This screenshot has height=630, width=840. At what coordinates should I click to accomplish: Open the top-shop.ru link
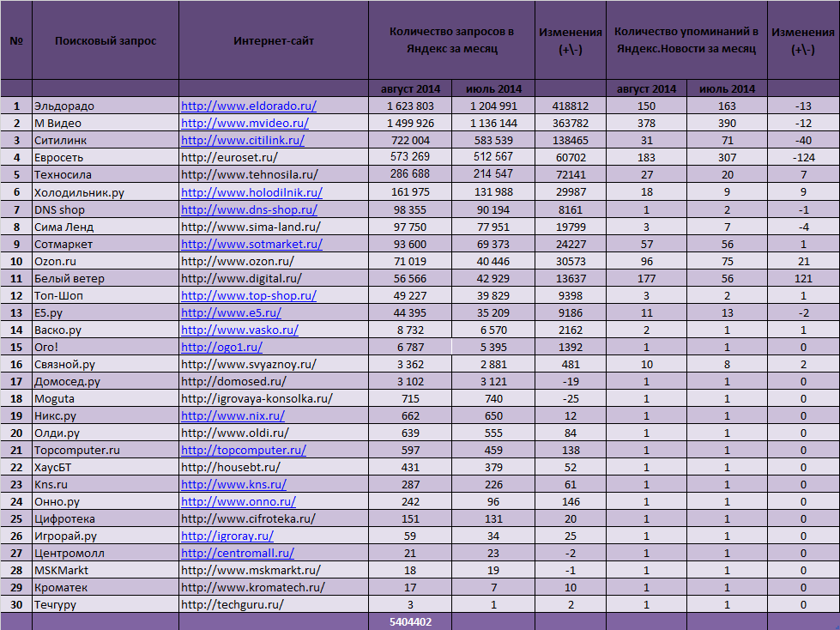pyautogui.click(x=248, y=295)
